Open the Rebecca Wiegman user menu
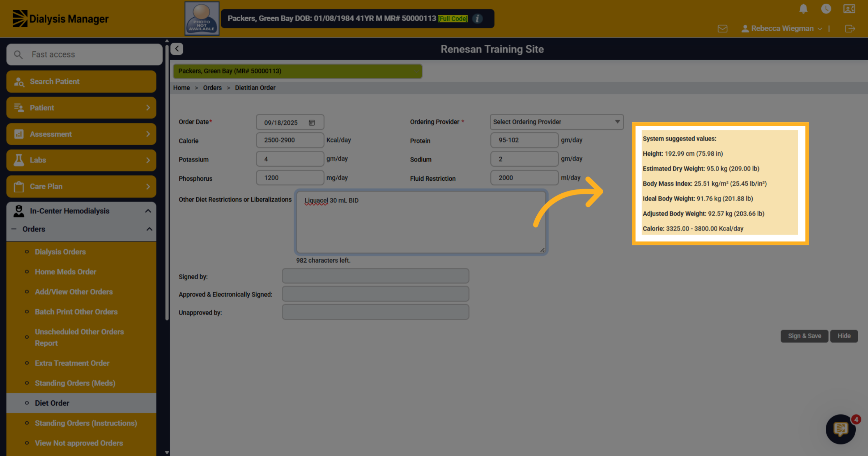868x456 pixels. [782, 29]
